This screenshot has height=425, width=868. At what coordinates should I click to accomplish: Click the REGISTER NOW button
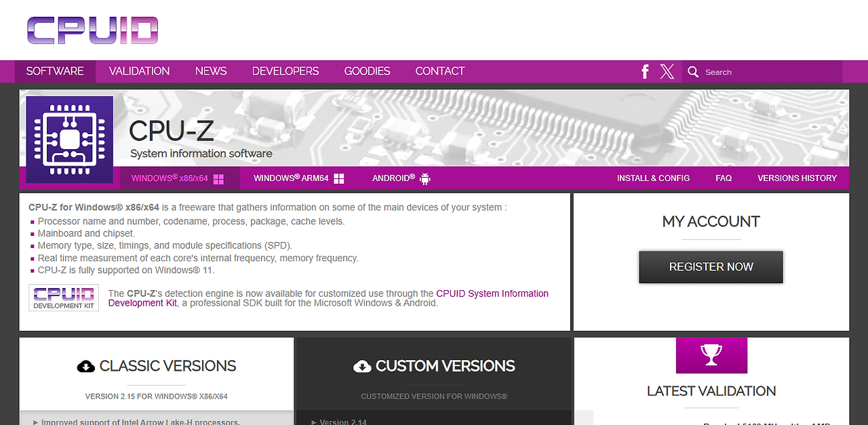711,267
